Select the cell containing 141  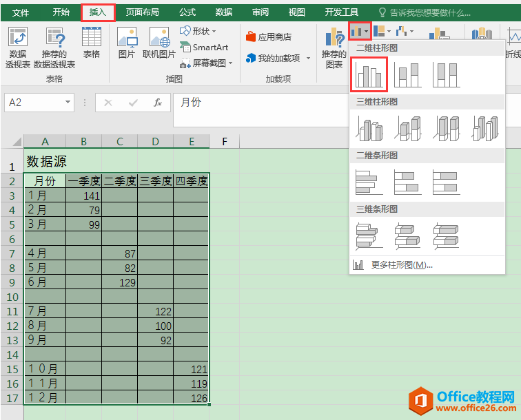(84, 196)
